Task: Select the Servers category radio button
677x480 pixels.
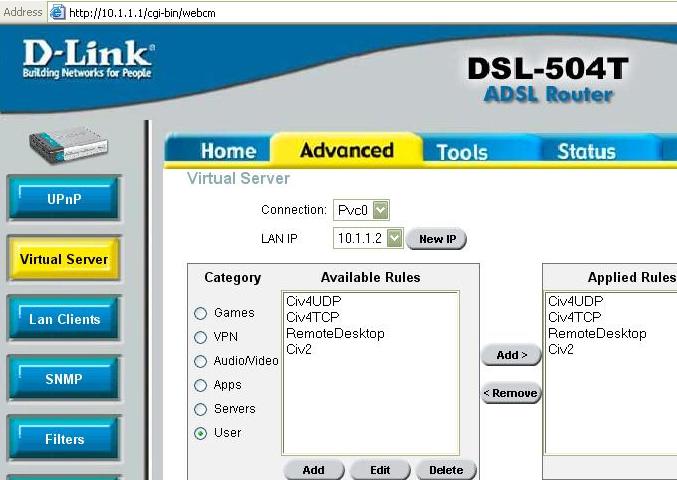Action: (201, 409)
